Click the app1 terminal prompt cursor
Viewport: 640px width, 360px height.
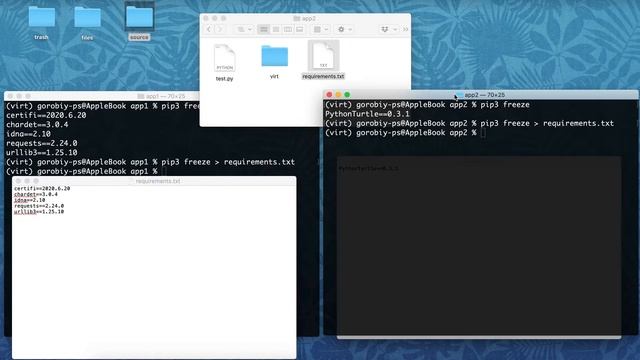point(164,171)
